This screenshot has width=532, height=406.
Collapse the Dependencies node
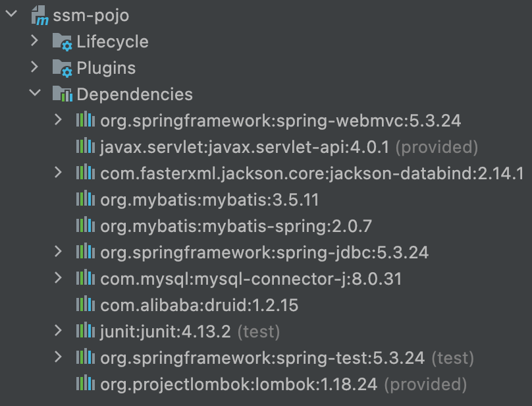pos(35,94)
